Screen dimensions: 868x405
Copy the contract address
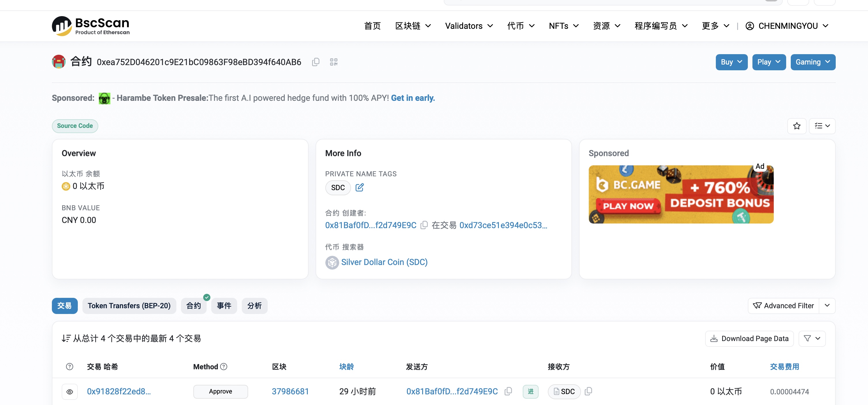coord(315,62)
